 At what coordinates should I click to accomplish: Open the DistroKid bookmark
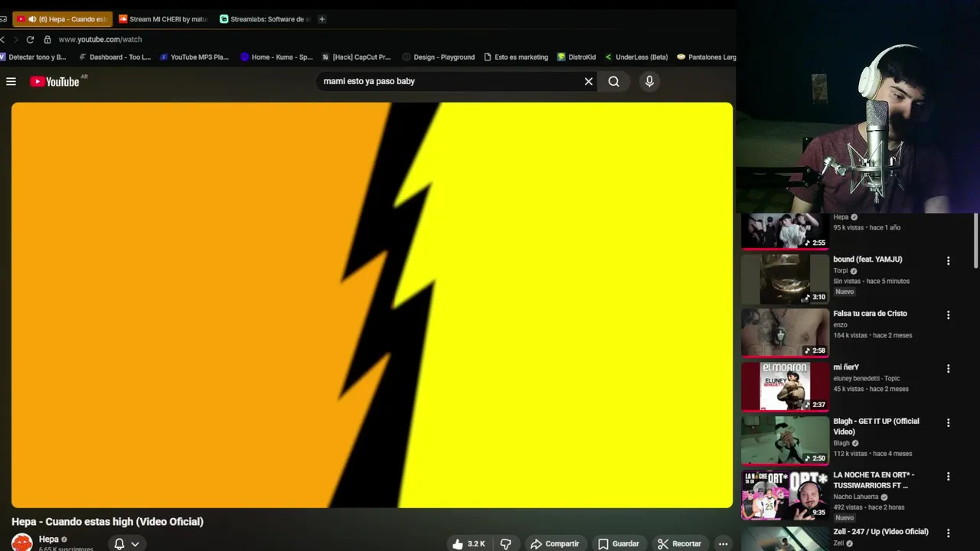click(577, 57)
